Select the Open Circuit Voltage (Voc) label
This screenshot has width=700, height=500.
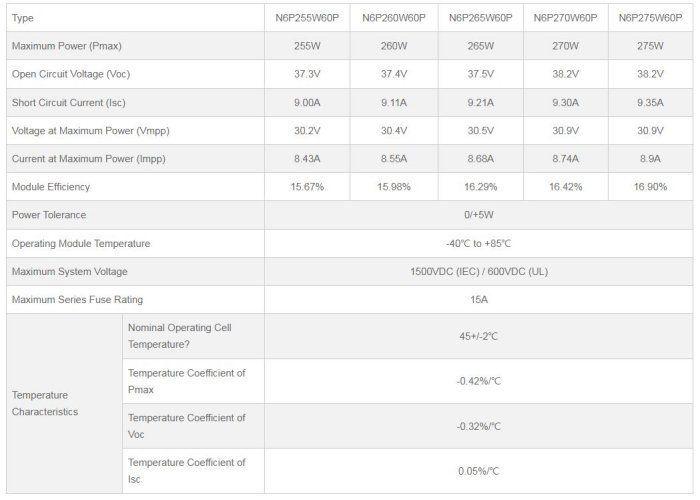tap(62, 74)
